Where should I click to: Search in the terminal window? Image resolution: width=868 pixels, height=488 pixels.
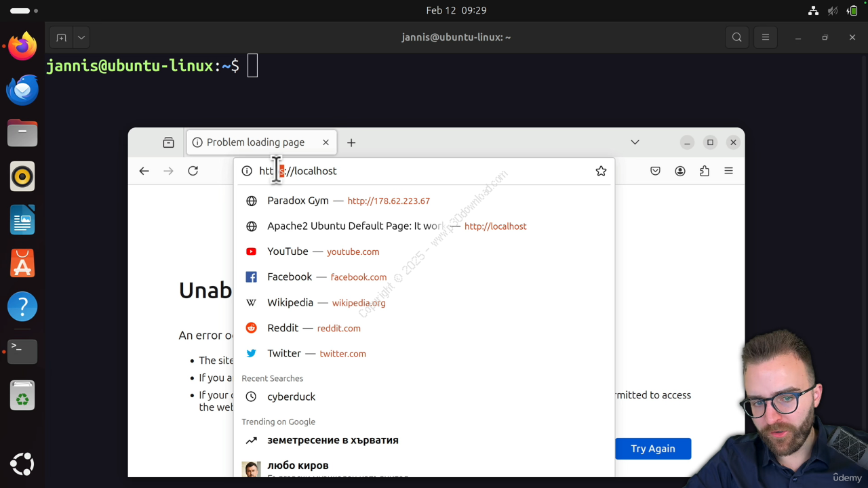737,37
